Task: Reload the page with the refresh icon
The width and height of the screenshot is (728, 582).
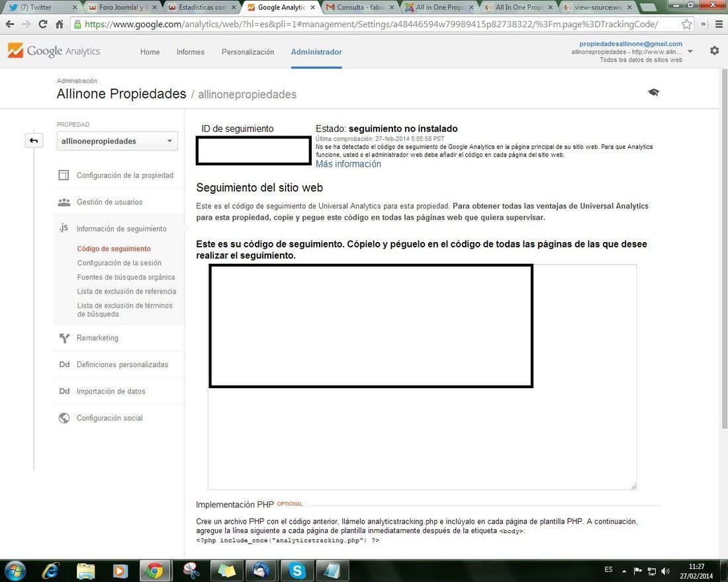Action: (43, 24)
